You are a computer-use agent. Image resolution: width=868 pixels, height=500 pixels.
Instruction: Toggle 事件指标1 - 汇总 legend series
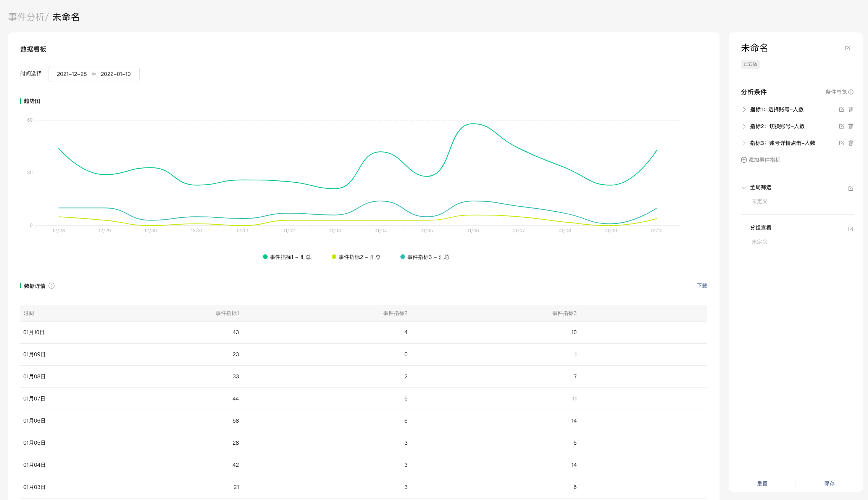tap(287, 257)
